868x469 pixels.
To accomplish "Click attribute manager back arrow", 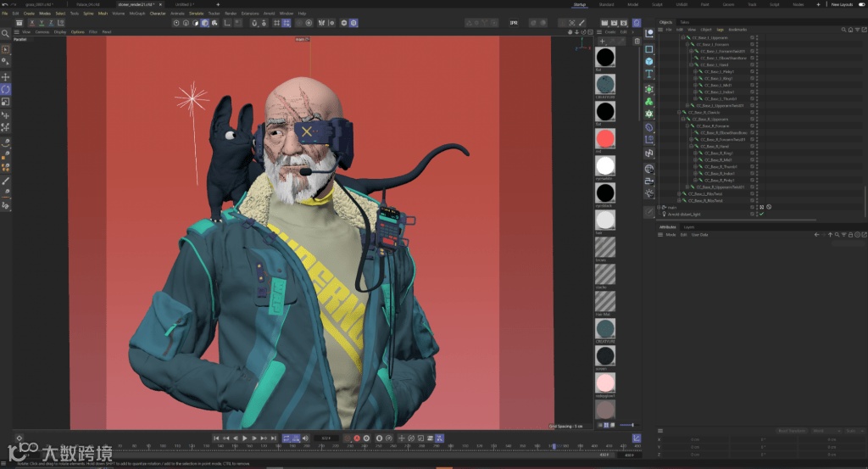I will pos(816,235).
